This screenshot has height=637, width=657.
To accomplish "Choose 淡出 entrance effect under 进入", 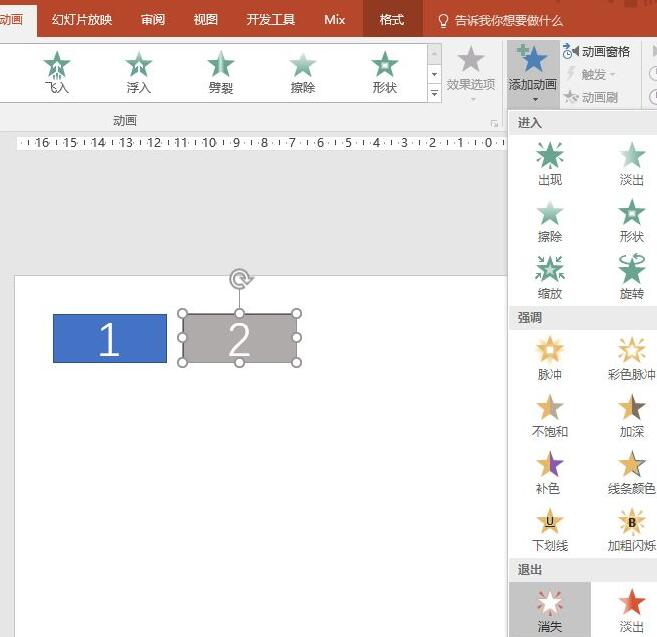I will [631, 164].
